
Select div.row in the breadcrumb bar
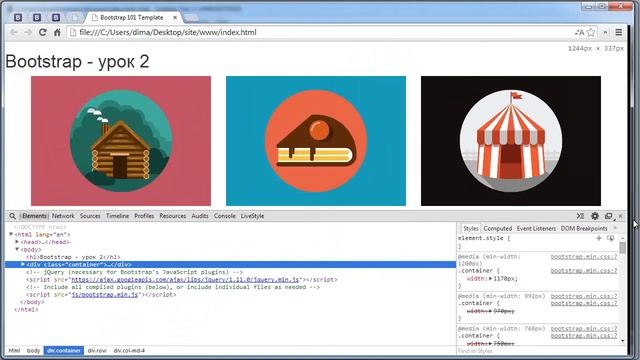[97, 351]
